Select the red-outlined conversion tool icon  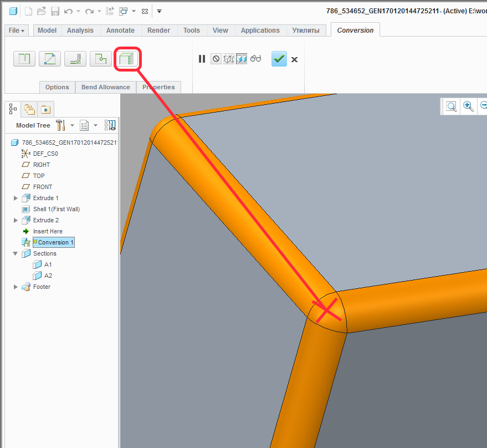click(x=127, y=59)
